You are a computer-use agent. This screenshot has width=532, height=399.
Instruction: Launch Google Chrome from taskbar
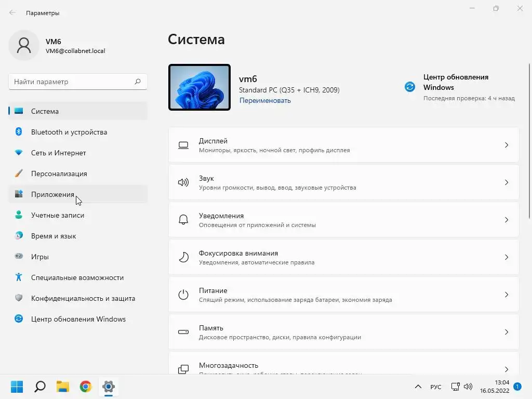click(86, 387)
